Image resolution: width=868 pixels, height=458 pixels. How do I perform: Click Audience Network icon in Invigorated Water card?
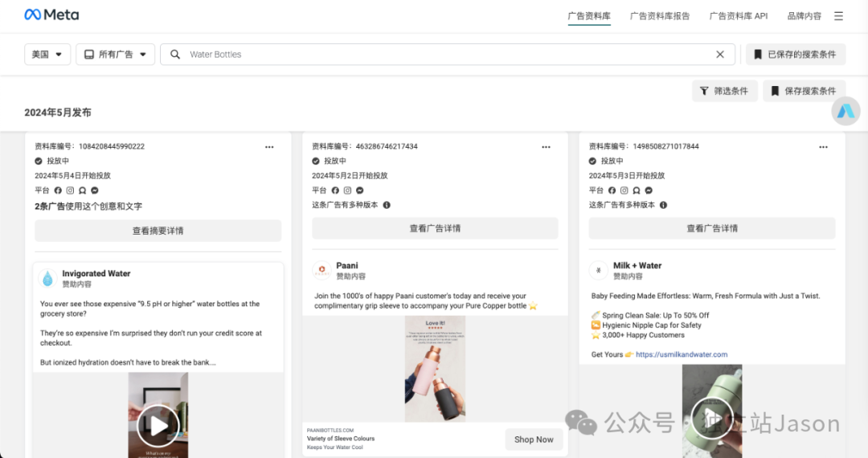pos(83,190)
